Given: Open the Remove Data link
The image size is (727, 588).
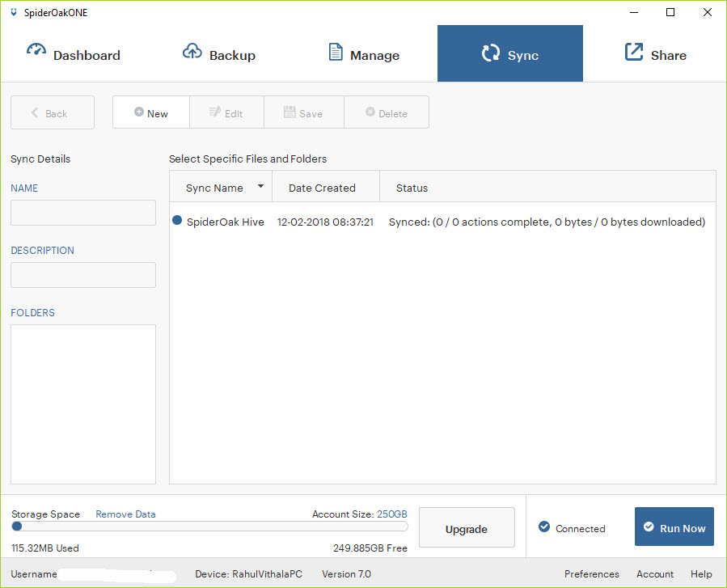Looking at the screenshot, I should point(125,514).
